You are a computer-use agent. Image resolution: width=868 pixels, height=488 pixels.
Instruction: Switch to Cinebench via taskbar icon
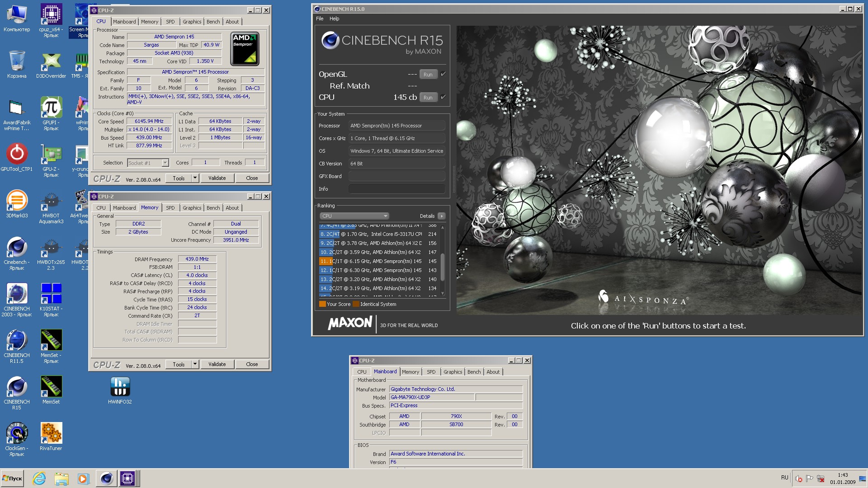[106, 478]
